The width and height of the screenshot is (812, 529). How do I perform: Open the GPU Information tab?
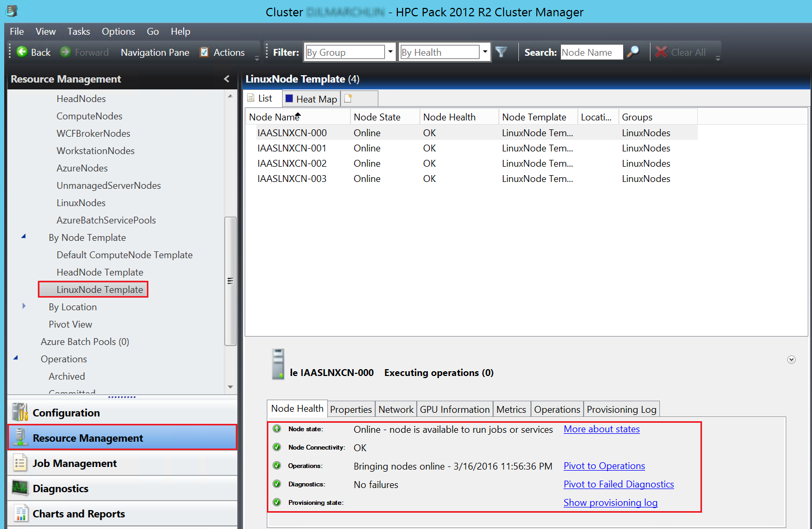click(x=455, y=409)
